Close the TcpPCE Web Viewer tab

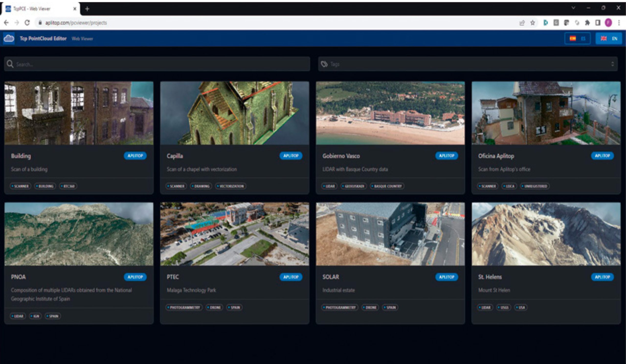(x=75, y=9)
